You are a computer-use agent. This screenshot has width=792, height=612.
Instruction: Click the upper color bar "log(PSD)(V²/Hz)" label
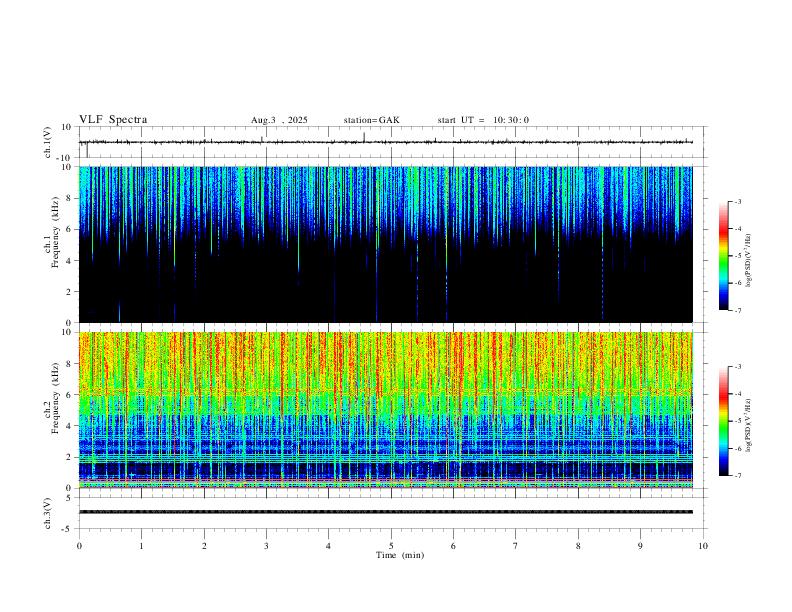click(748, 261)
